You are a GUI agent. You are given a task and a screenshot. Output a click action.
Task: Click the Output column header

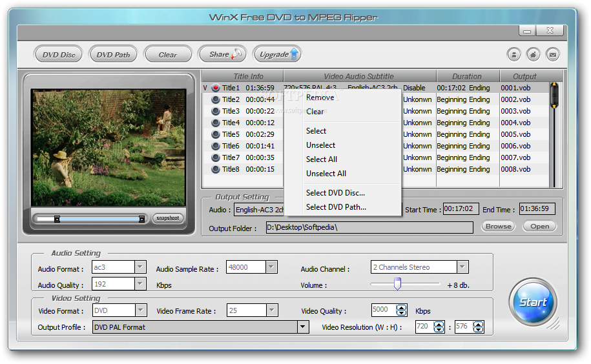click(x=524, y=76)
